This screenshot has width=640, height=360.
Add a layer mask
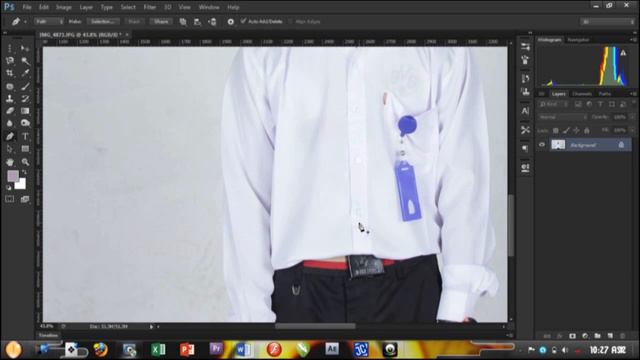pyautogui.click(x=572, y=336)
